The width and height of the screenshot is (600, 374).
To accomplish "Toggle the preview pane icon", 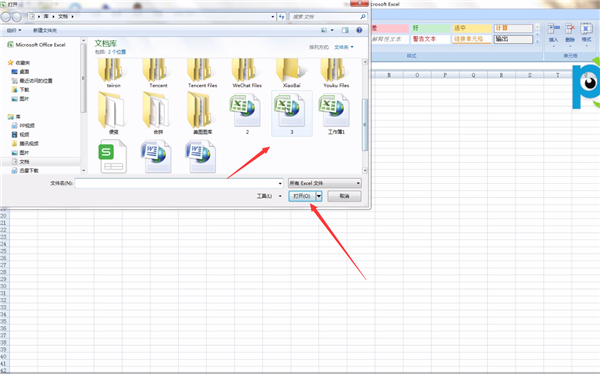I will 345,30.
